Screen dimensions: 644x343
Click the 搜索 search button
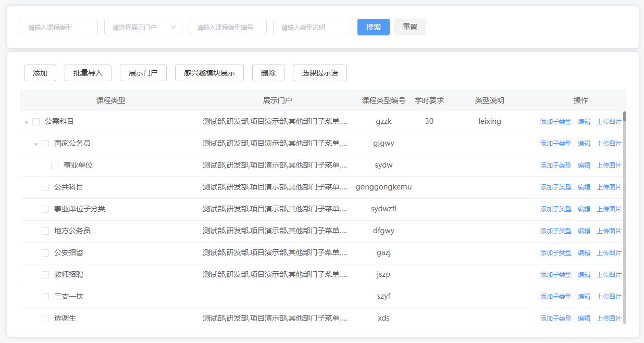(374, 27)
